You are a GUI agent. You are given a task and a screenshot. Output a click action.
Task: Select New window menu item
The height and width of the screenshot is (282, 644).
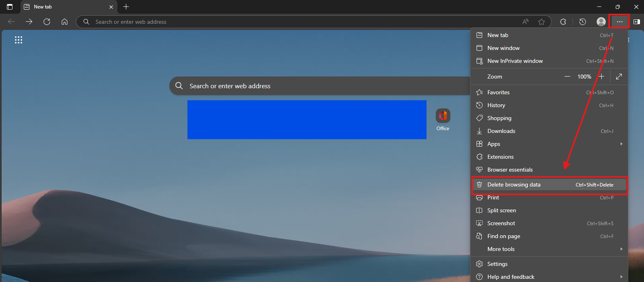(x=549, y=48)
